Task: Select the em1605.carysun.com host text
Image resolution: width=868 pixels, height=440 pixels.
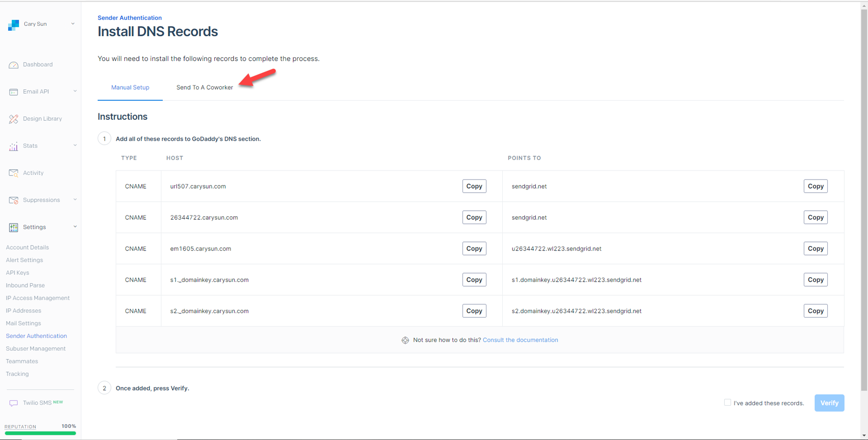Action: [201, 249]
